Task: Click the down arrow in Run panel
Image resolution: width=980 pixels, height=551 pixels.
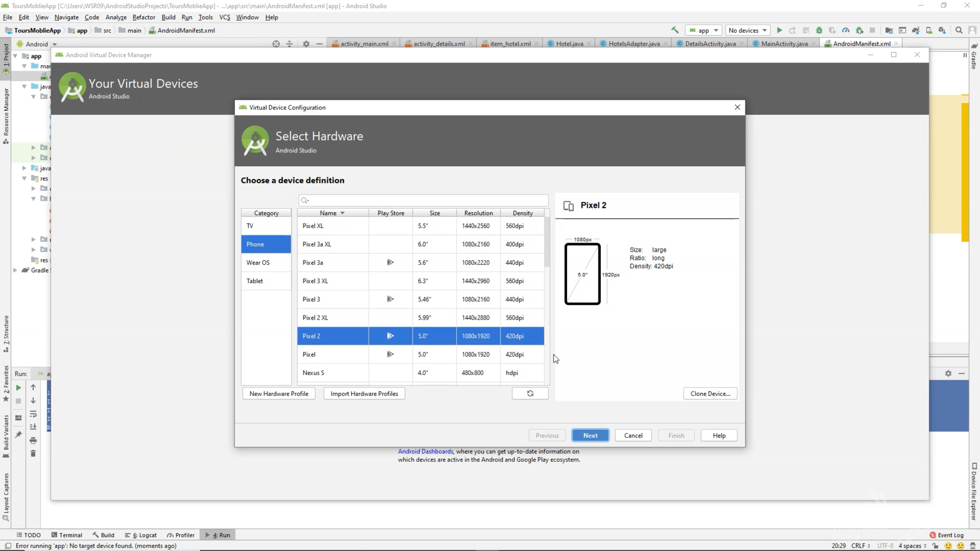Action: [x=33, y=401]
